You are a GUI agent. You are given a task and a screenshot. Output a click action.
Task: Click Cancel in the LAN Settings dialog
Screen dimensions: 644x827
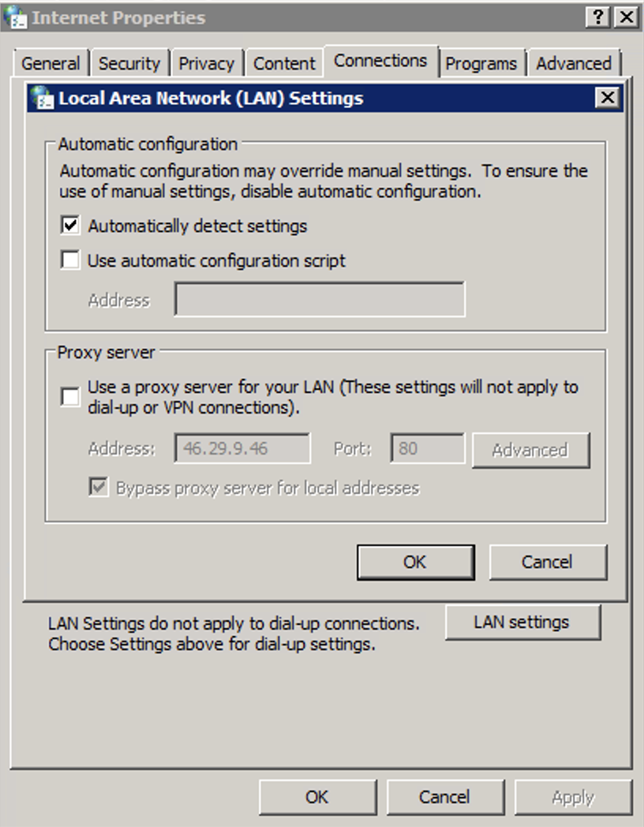click(x=548, y=562)
